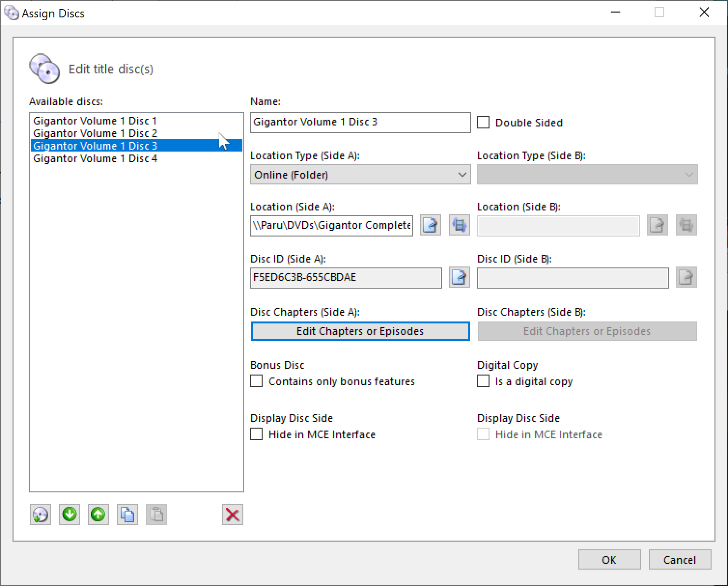Click film strip icon beside Location Side A

pyautogui.click(x=460, y=225)
